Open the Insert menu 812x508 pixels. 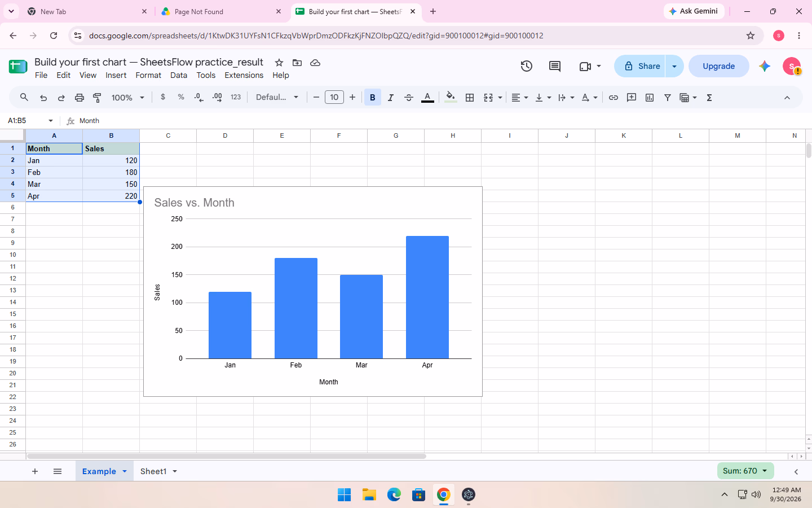pos(116,75)
